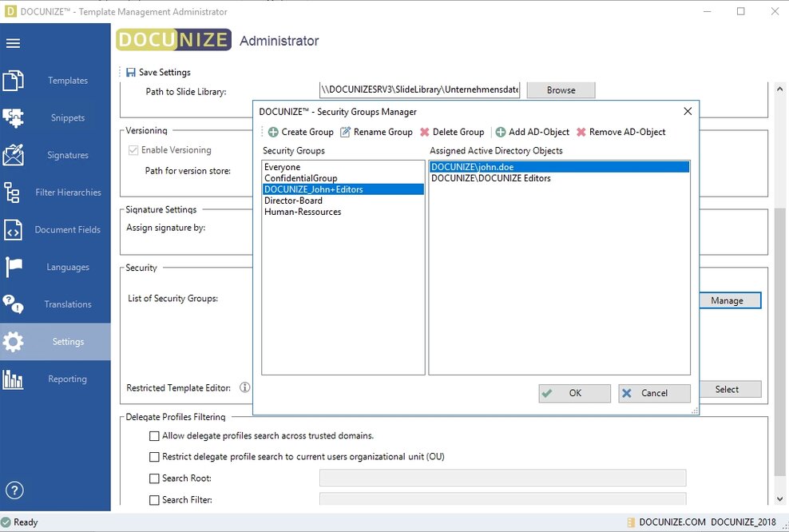Open the Signatures envelope icon

pos(14,155)
